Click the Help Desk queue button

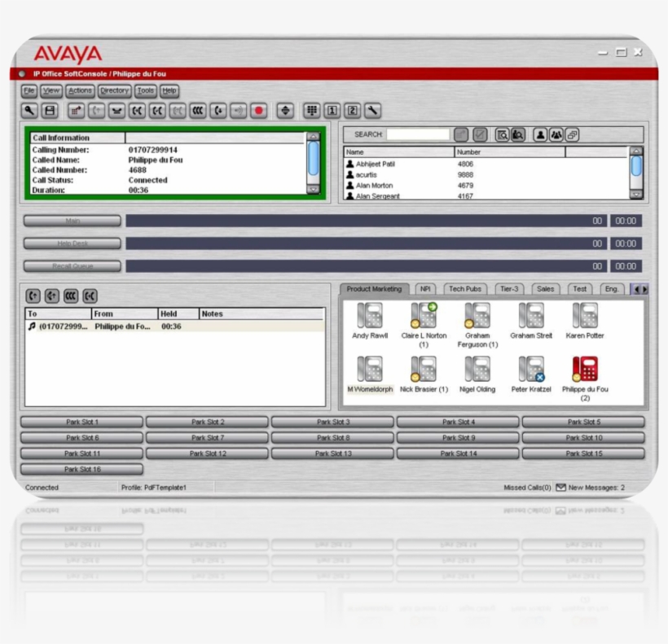[x=72, y=243]
